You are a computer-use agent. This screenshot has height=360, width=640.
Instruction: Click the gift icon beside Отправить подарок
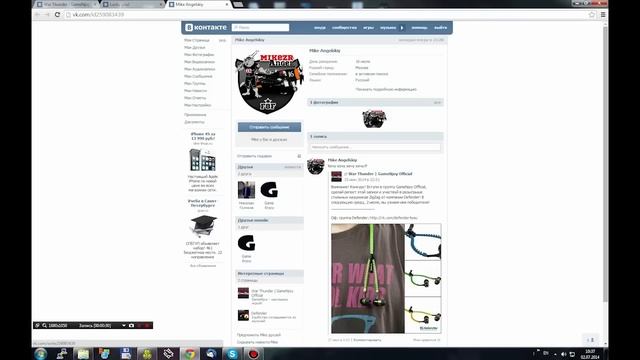(x=299, y=156)
